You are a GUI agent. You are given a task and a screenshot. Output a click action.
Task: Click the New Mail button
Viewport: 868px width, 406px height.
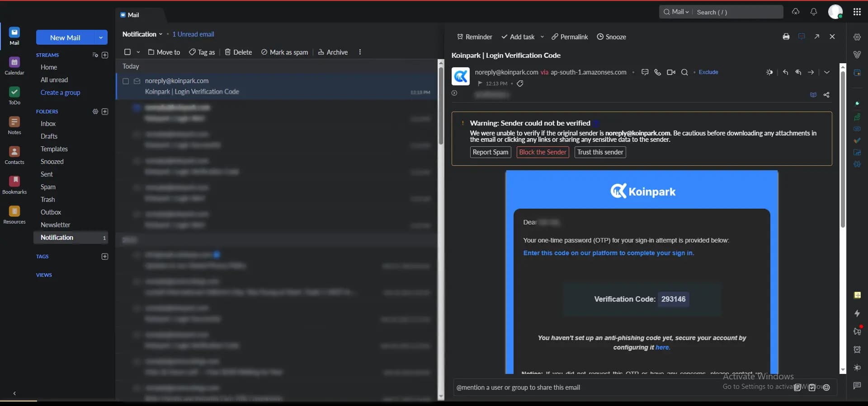[x=66, y=37]
